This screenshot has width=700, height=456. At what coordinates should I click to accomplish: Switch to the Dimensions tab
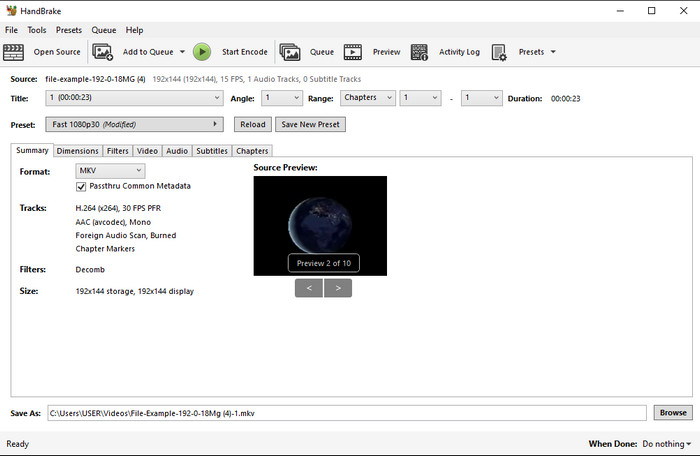tap(77, 151)
